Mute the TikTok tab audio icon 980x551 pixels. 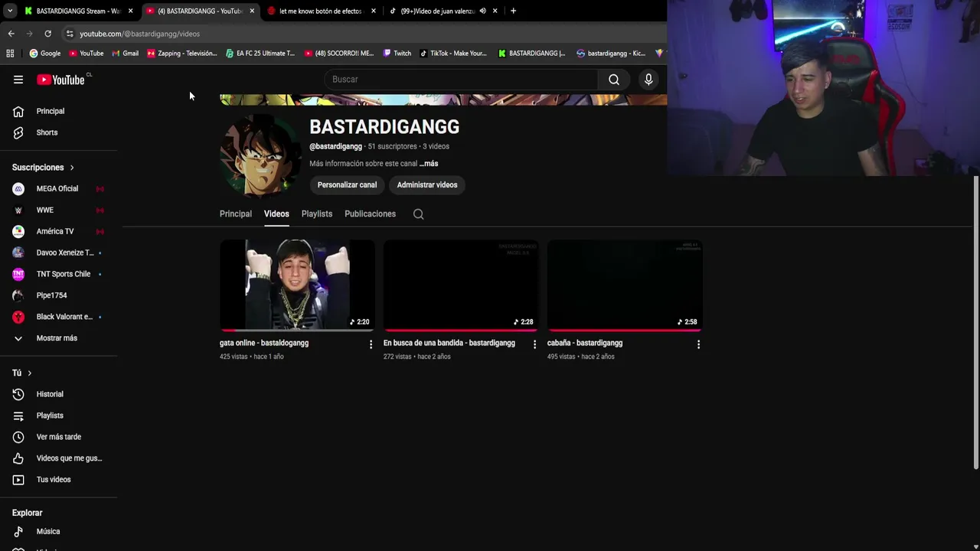click(482, 11)
